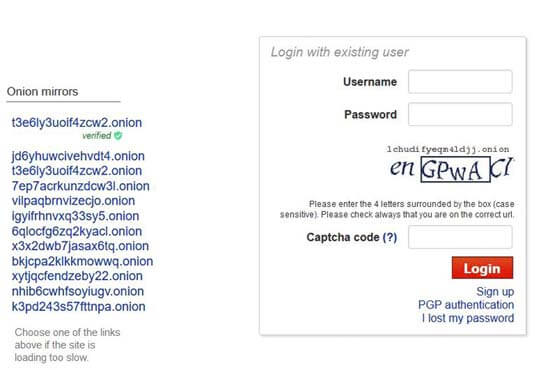Viewport: 550px width, 370px height.
Task: Open the 7ep7acrkunzdcw3l.onion mirror link
Action: [80, 186]
